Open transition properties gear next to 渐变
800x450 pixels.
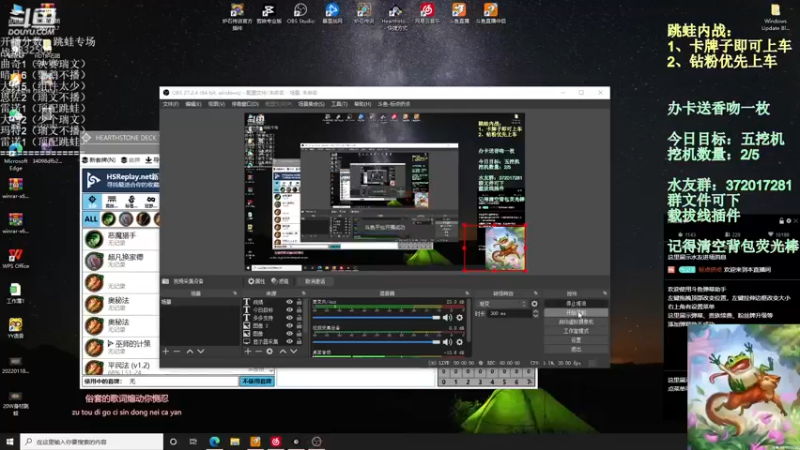(x=534, y=304)
